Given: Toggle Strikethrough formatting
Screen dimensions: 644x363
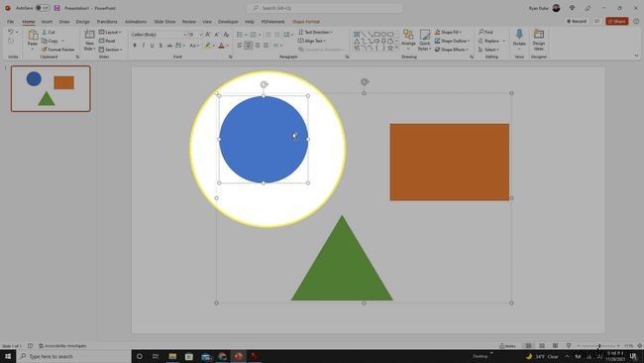Looking at the screenshot, I should click(x=169, y=46).
